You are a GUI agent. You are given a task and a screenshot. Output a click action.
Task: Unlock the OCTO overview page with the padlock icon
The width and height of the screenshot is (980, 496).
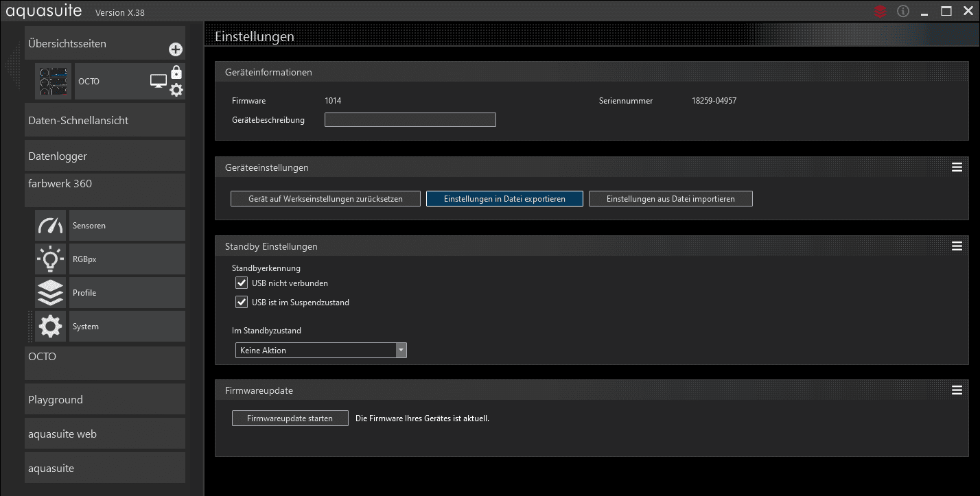176,72
